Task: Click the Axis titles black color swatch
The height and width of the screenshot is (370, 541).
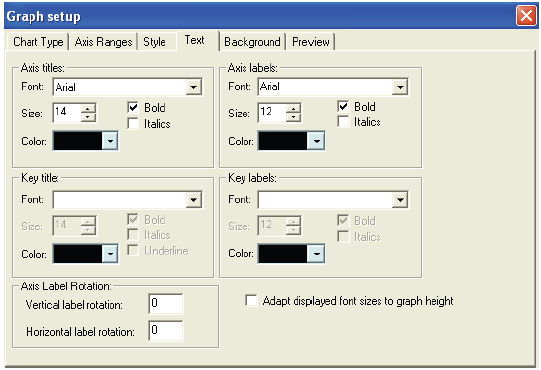Action: tap(78, 141)
